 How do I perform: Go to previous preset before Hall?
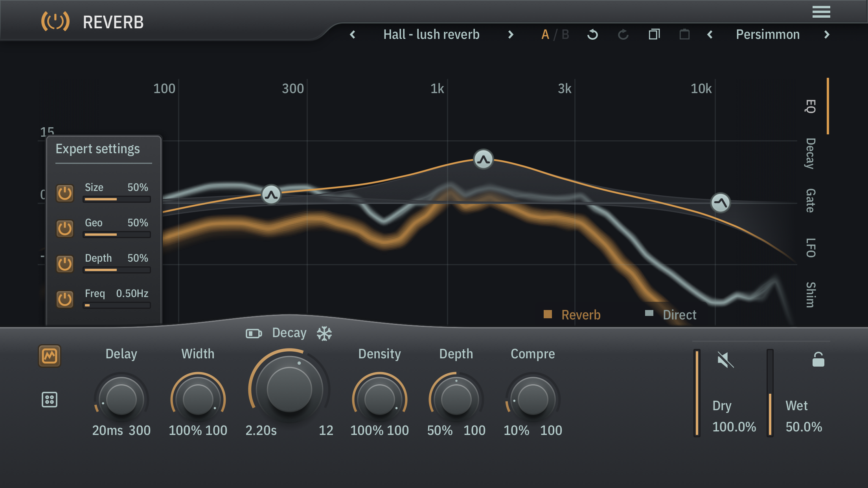pos(353,35)
